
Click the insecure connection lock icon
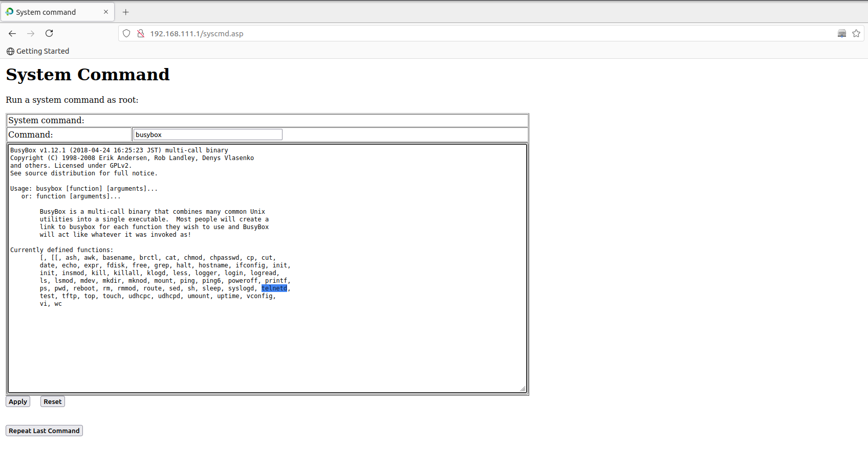[x=141, y=33]
